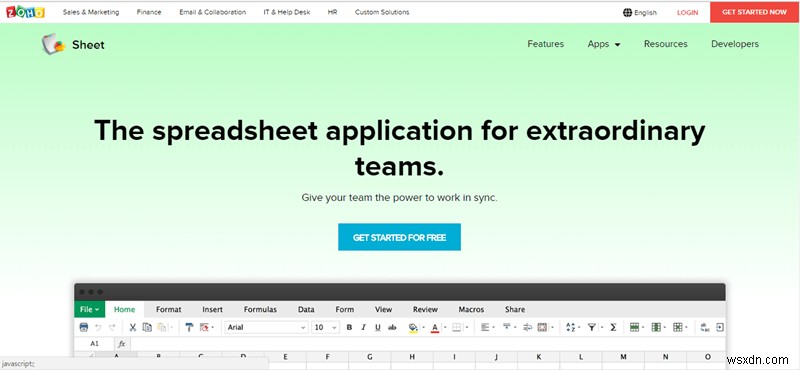800x370 pixels.
Task: Click the Undo arrow icon
Action: coord(98,327)
